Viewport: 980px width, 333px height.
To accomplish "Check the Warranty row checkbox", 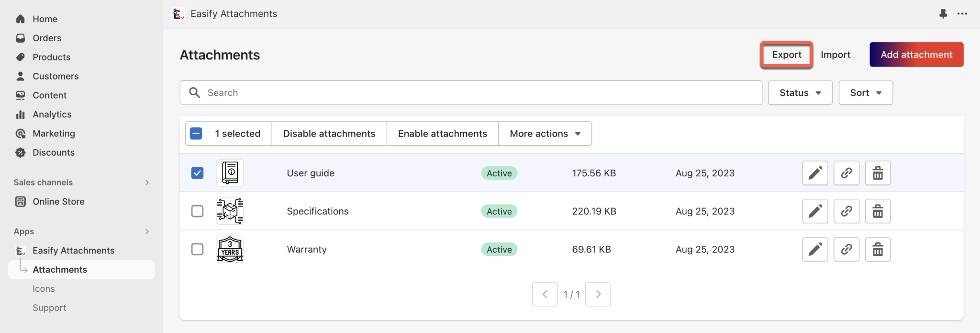I will [x=197, y=249].
